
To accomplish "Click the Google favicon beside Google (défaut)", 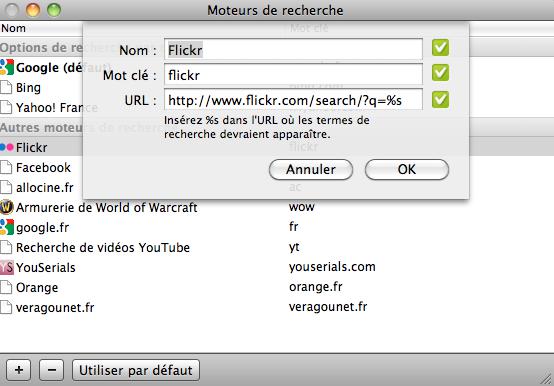I will point(7,67).
